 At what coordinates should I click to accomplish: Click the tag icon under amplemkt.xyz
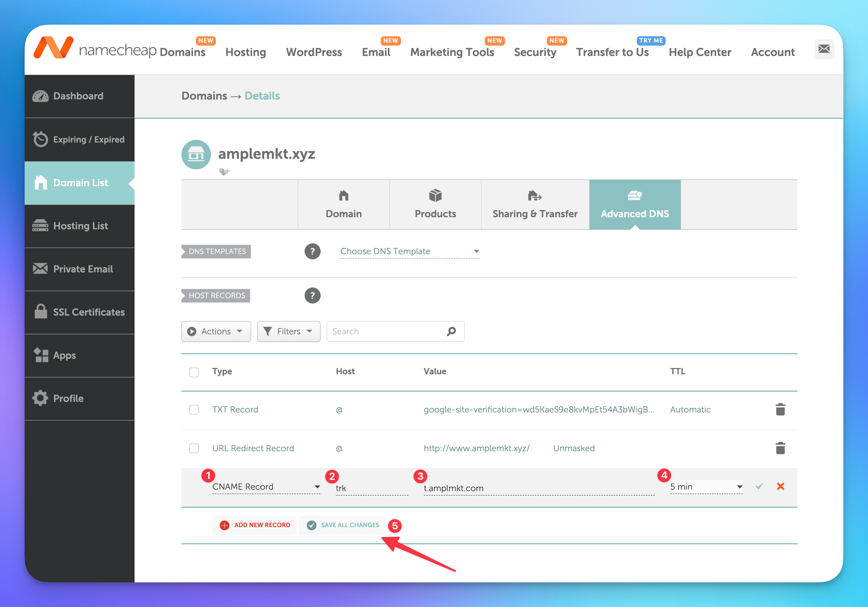point(224,172)
